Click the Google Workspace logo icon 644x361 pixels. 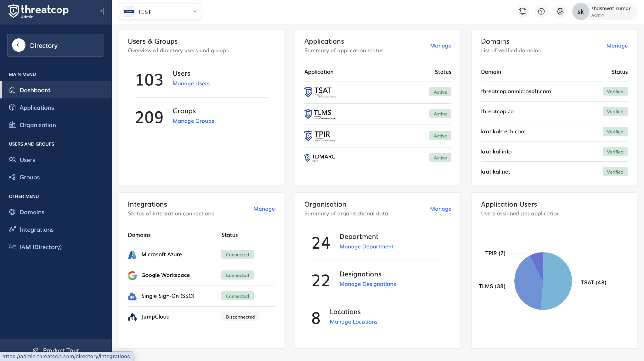[x=133, y=275]
